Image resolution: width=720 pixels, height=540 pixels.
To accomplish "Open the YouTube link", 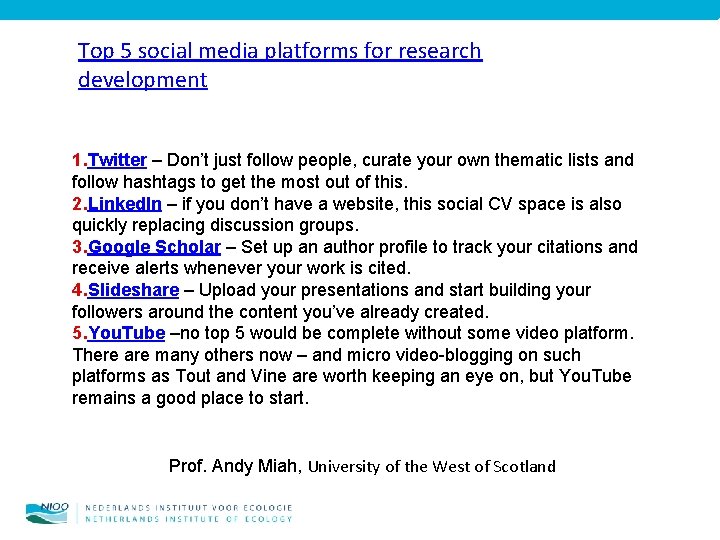I will tap(126, 333).
